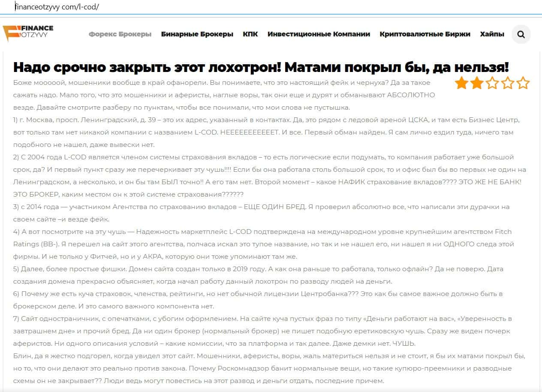Screen dimensions: 542x392
Task: Click the line "своем сайте –и везде фейк."
Action: [x=61, y=219]
